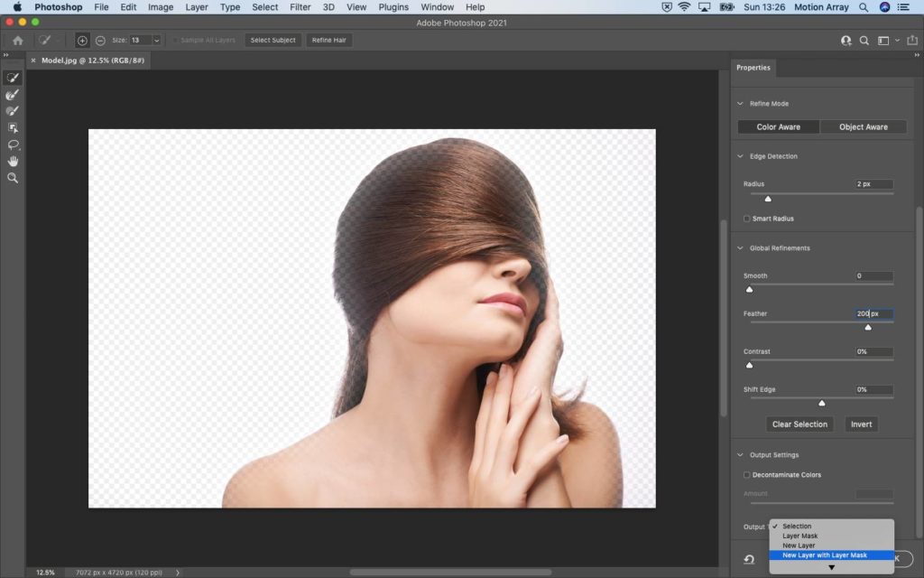Enable Decontaminate Colors checkbox

tap(746, 475)
